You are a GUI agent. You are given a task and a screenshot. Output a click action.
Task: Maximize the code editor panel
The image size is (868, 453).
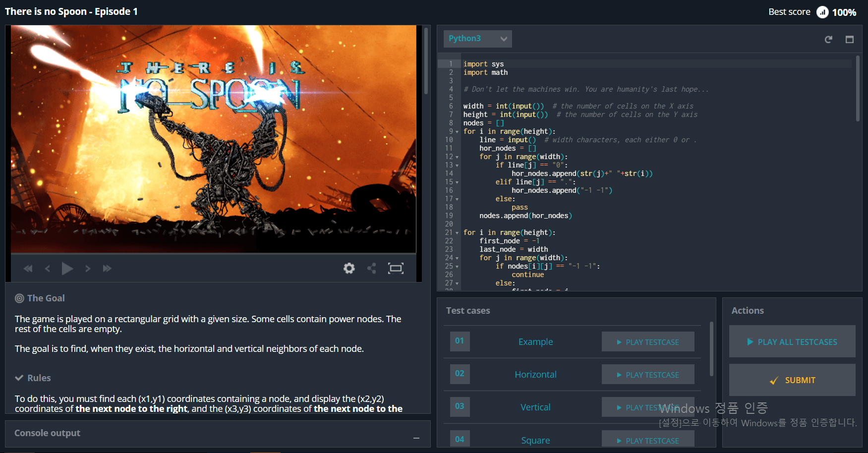(850, 39)
